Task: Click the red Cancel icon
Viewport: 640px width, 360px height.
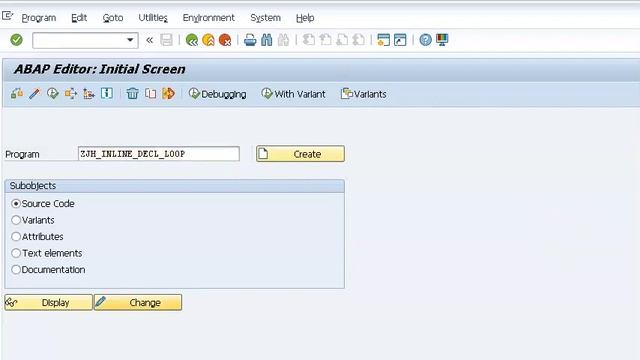Action: point(225,40)
